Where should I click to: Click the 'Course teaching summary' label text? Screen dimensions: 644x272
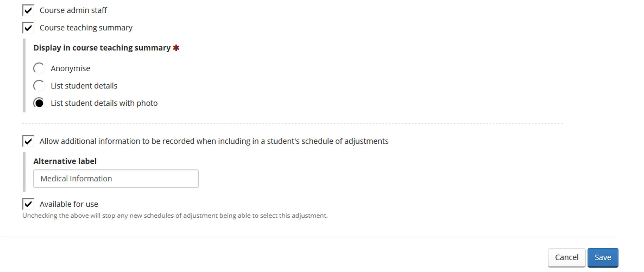tap(86, 28)
